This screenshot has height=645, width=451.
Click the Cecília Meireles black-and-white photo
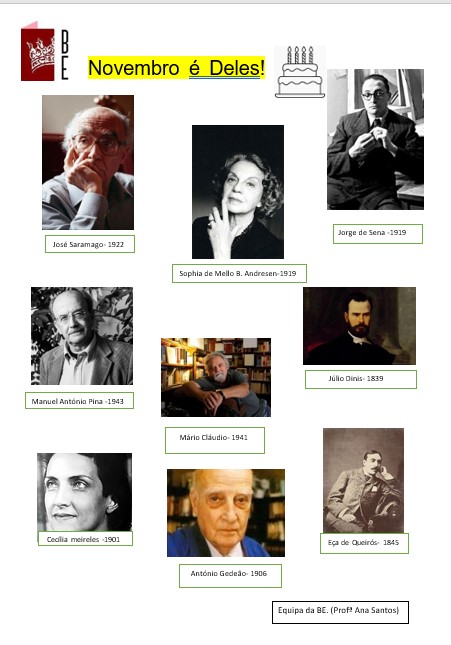(x=85, y=492)
